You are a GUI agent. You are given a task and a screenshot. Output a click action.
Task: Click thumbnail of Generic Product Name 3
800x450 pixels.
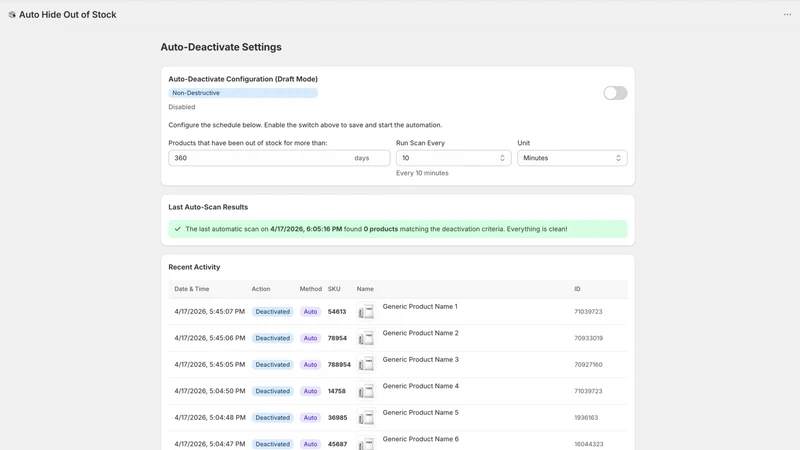[x=366, y=365]
